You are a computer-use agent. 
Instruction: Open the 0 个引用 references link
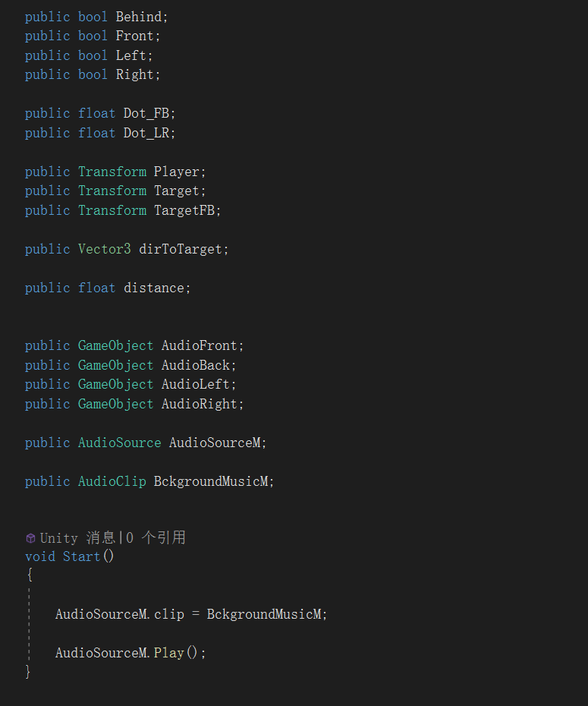[x=156, y=538]
